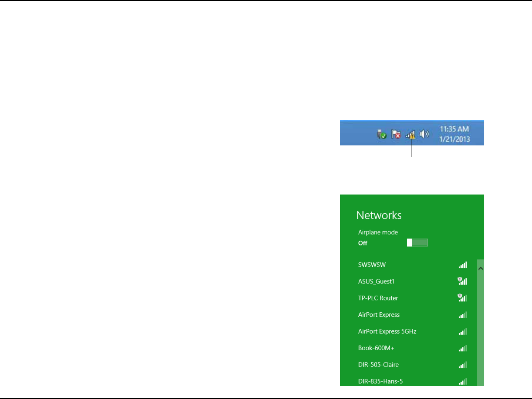Image resolution: width=532 pixels, height=399 pixels.
Task: Click the signal icon beside SWSWSW
Action: pos(463,265)
